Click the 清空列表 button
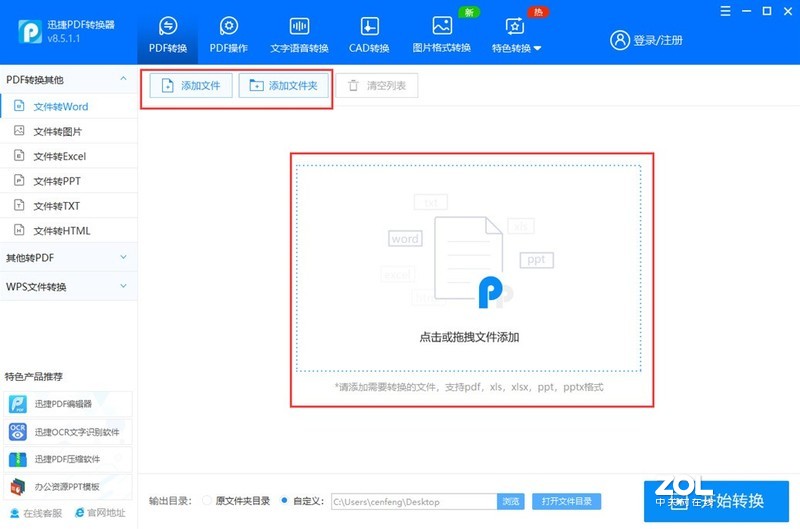Screen dimensions: 800x529 (x=377, y=85)
